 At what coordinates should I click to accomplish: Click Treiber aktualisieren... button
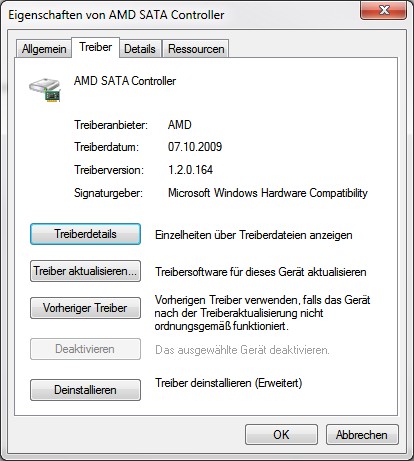coord(85,271)
